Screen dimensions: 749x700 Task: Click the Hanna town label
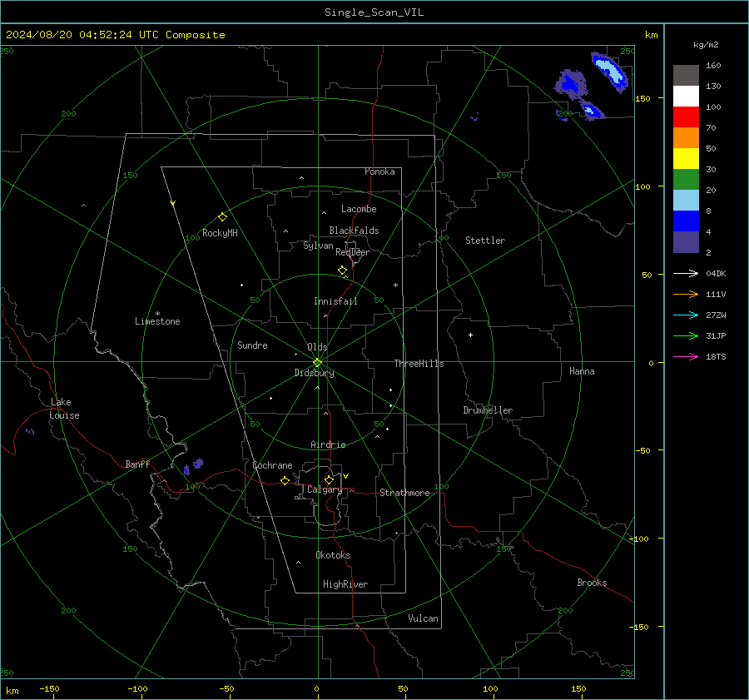click(582, 371)
